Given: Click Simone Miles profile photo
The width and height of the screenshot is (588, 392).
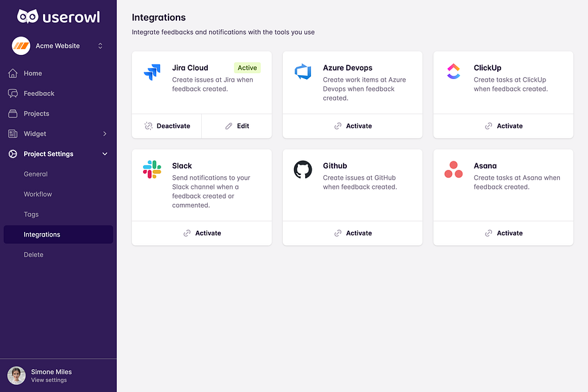Looking at the screenshot, I should 16,376.
